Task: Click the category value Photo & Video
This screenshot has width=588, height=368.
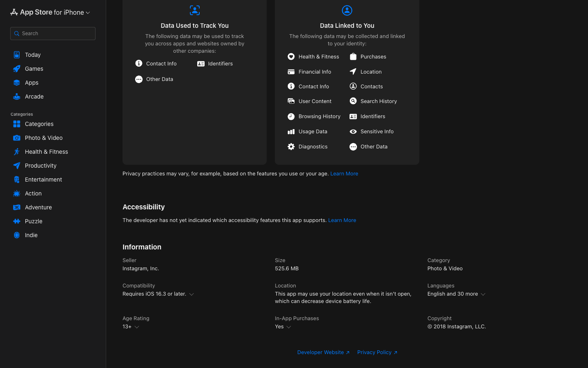Action: (445, 269)
